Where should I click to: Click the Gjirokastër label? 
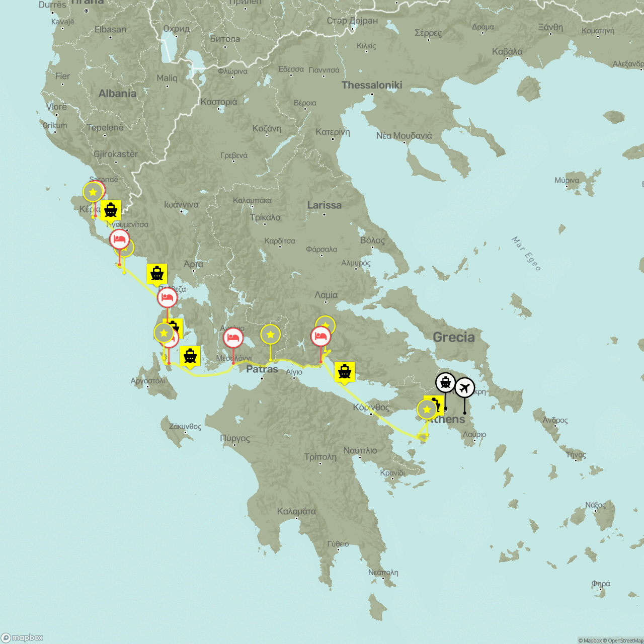coord(116,154)
